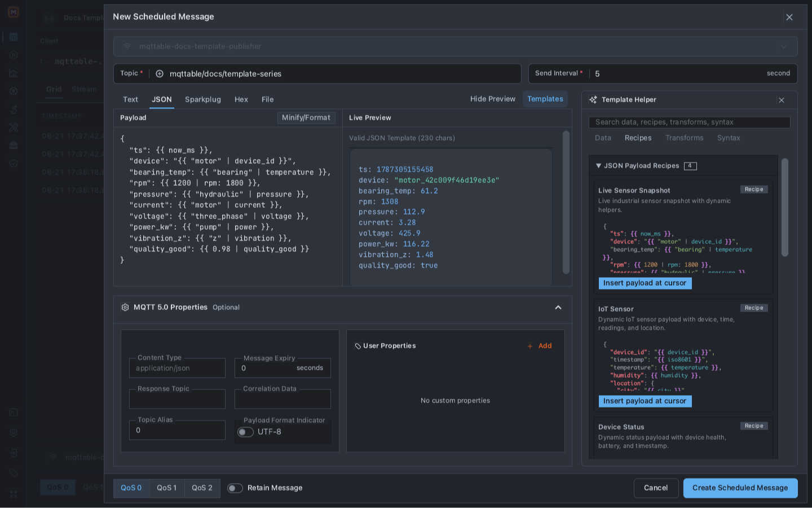Screen dimensions: 812x508
Task: Click the Recipe badge on Device Status card
Action: [x=754, y=426]
